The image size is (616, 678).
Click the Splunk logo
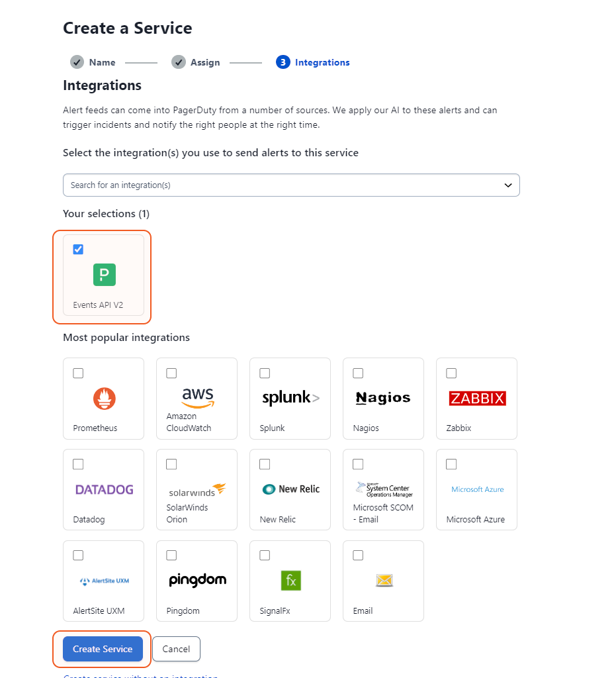[x=290, y=398]
